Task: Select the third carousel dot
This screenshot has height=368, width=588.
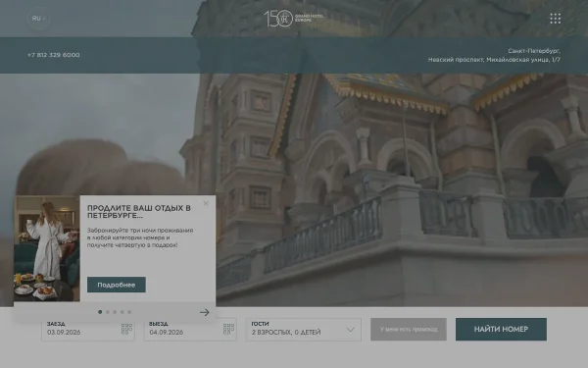Action: pos(115,312)
